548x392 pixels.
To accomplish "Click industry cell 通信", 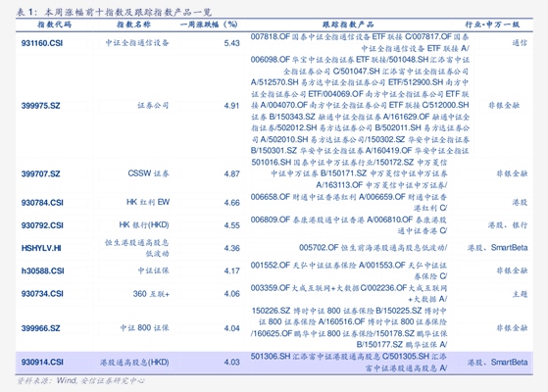I will point(520,43).
